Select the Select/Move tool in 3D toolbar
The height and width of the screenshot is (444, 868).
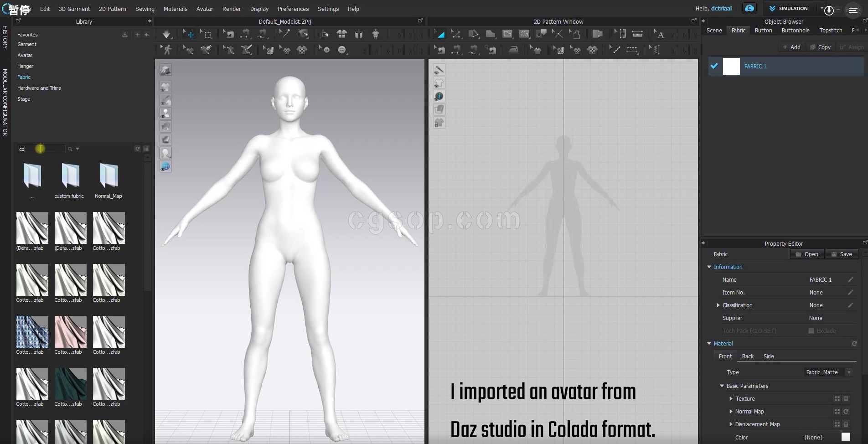(x=190, y=34)
